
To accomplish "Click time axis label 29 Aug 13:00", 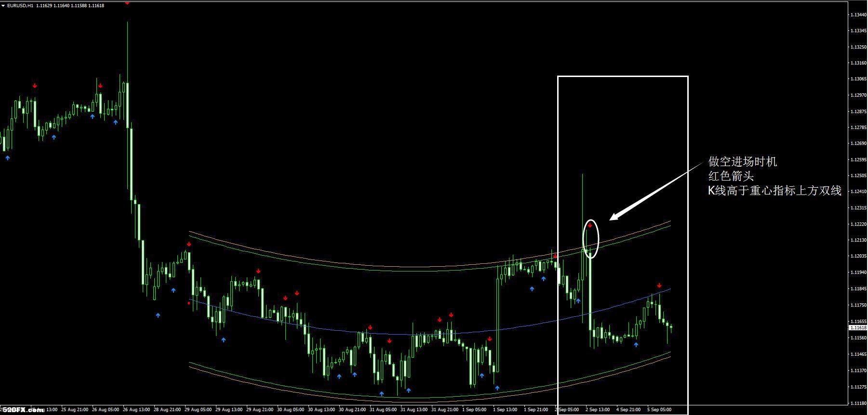I will click(x=229, y=410).
